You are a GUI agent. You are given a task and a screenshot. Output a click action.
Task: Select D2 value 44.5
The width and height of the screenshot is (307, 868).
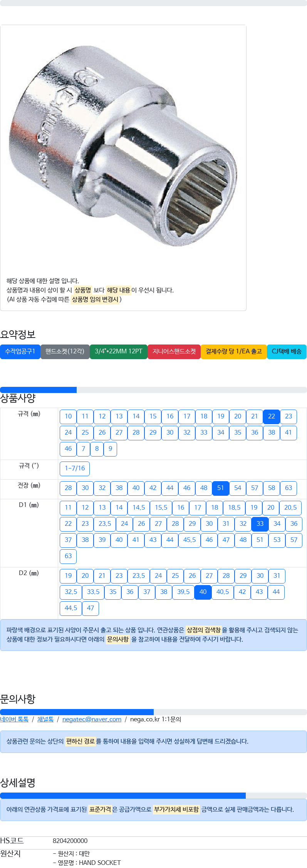point(71,608)
